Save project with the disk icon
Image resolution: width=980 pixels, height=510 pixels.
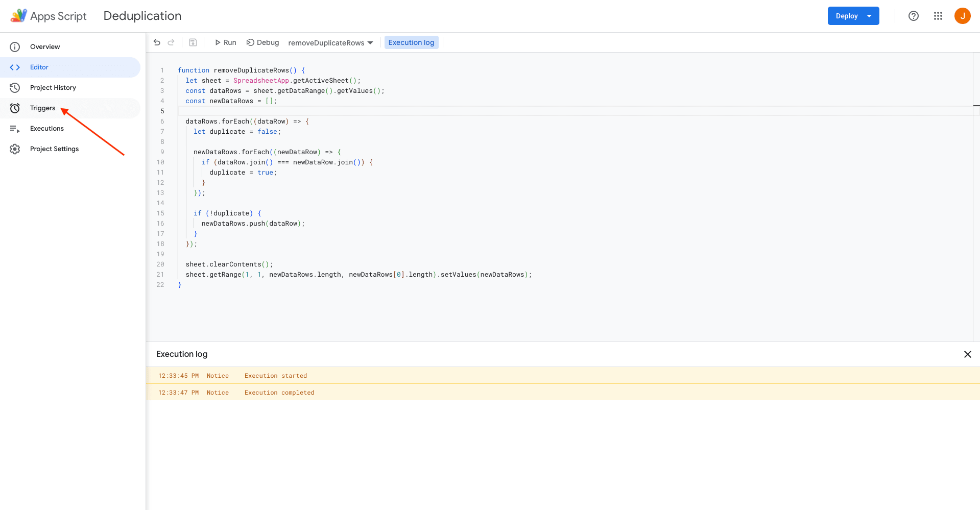[193, 42]
